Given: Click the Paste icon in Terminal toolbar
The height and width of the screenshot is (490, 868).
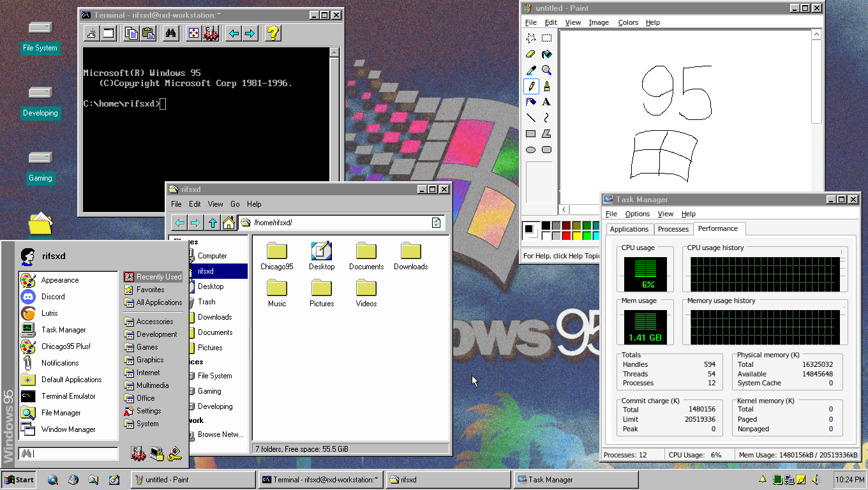Looking at the screenshot, I should (148, 33).
